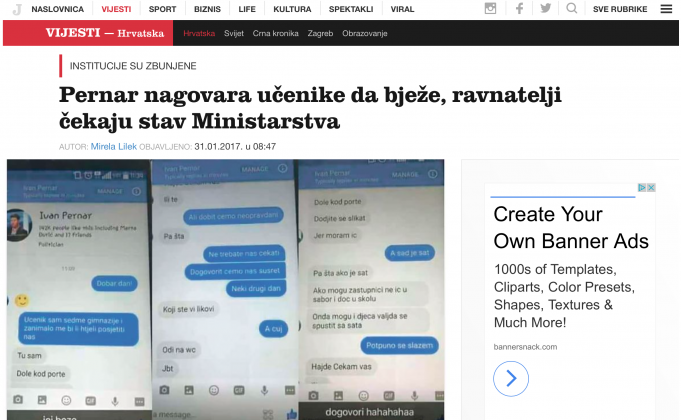Click the article's chat screenshots image
Viewport: 681px width, 420px height.
click(x=225, y=289)
